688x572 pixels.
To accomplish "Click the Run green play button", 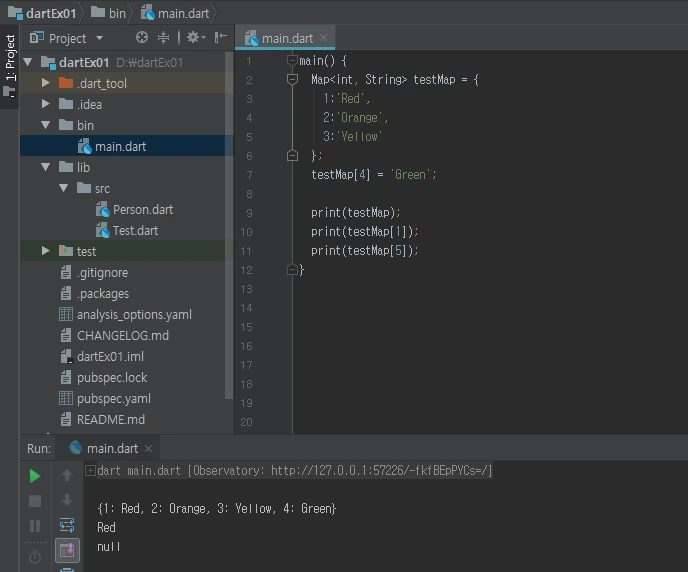I will [35, 476].
